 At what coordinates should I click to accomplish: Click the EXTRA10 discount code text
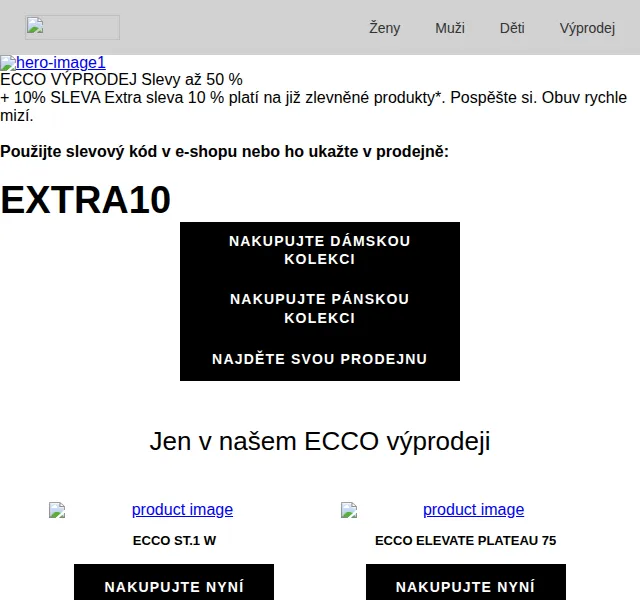tap(85, 200)
